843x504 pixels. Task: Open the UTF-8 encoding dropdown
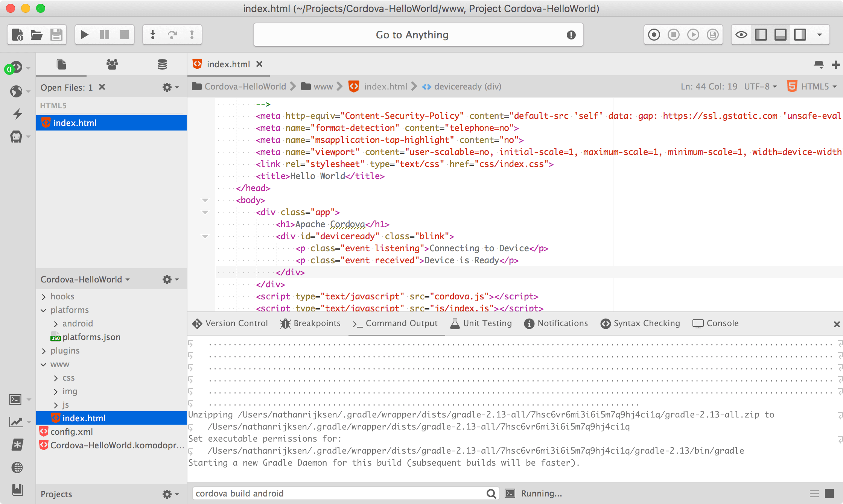(x=760, y=87)
